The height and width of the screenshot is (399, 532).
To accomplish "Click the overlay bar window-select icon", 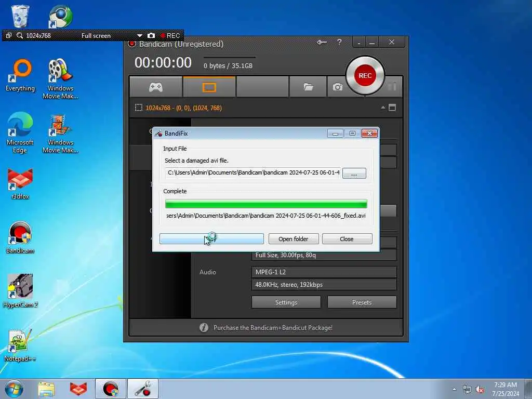I will pyautogui.click(x=9, y=35).
